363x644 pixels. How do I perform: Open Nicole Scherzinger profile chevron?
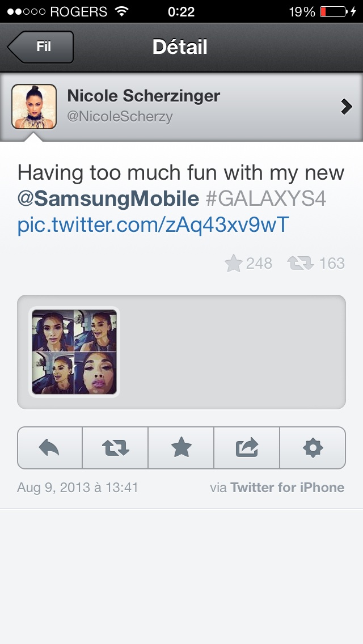(x=347, y=107)
